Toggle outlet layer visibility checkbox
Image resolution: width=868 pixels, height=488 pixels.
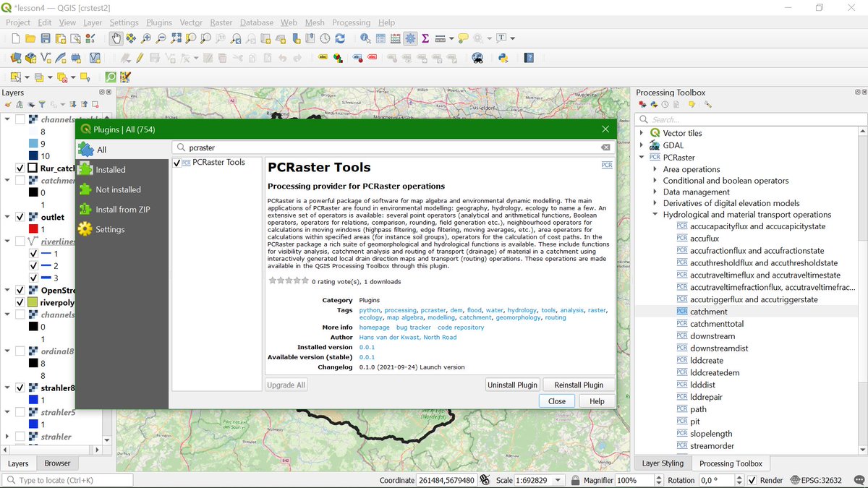tap(20, 217)
